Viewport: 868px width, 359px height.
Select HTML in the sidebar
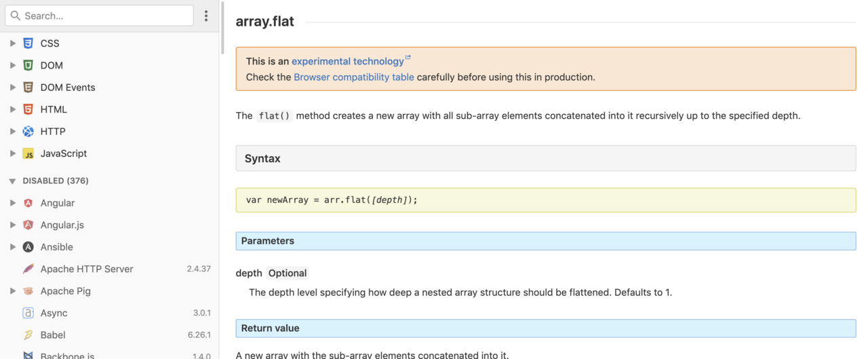coord(54,109)
